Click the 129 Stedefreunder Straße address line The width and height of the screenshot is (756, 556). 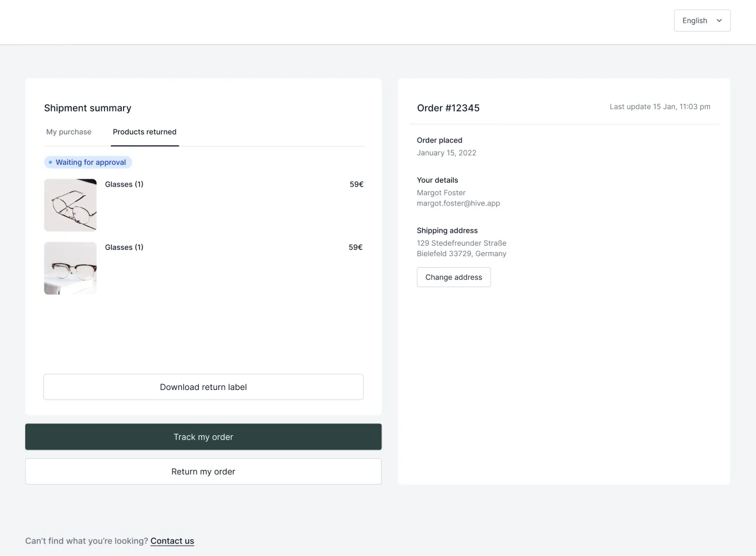461,244
